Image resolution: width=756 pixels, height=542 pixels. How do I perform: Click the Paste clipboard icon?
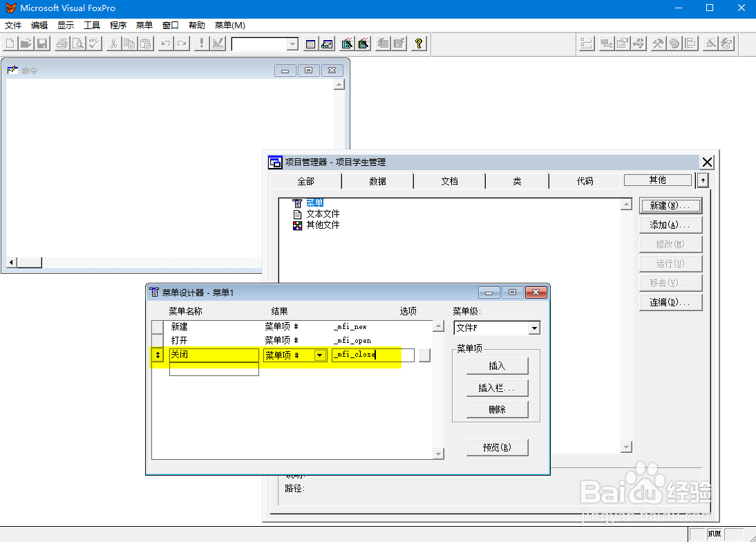pyautogui.click(x=146, y=44)
